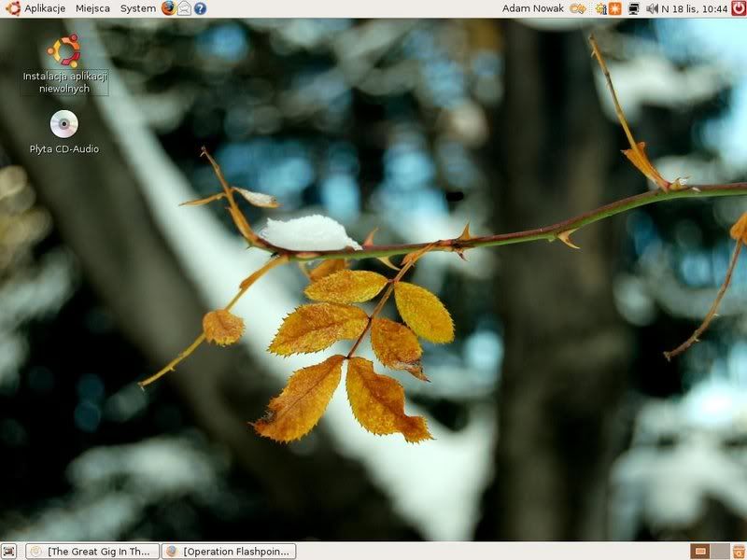The height and width of the screenshot is (560, 747).
Task: Switch to the second workspace
Action: pos(720,552)
